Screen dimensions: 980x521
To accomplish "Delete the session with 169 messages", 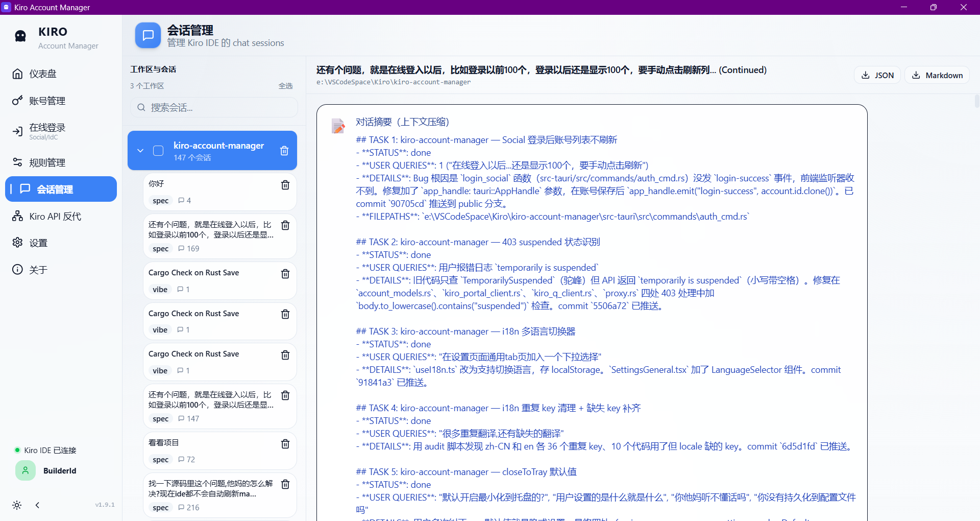I will [x=285, y=225].
